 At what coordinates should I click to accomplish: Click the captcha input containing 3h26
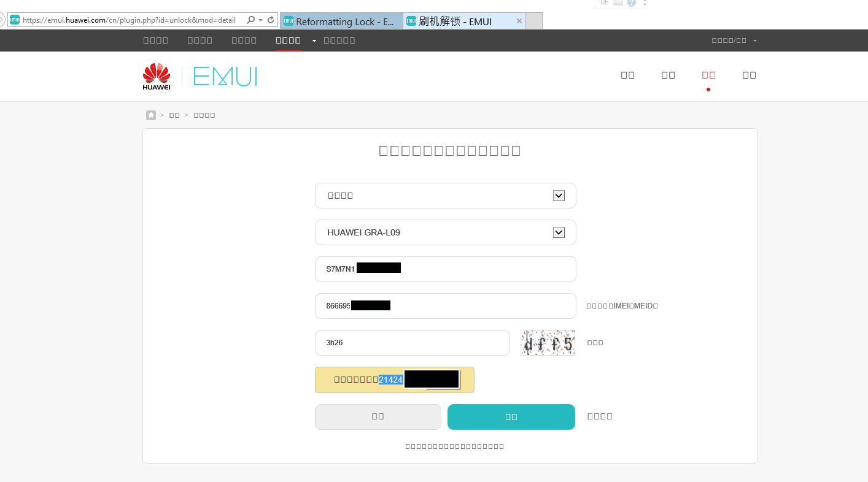(413, 343)
